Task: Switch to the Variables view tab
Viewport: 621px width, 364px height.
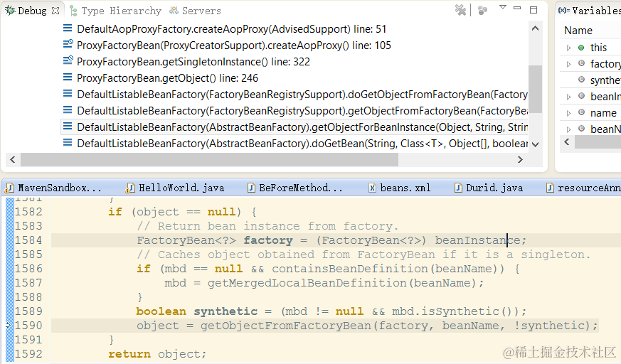Action: click(590, 11)
